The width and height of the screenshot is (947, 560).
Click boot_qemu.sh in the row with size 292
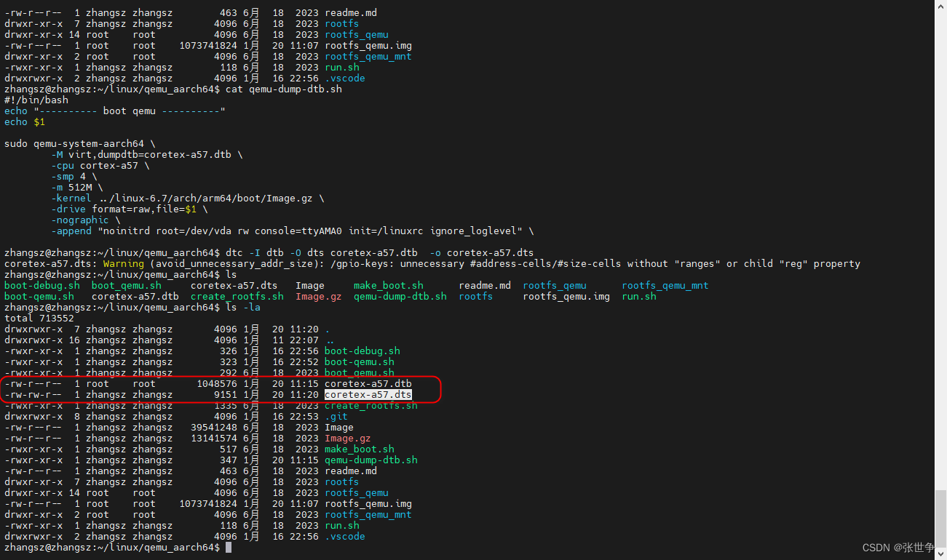coord(360,372)
